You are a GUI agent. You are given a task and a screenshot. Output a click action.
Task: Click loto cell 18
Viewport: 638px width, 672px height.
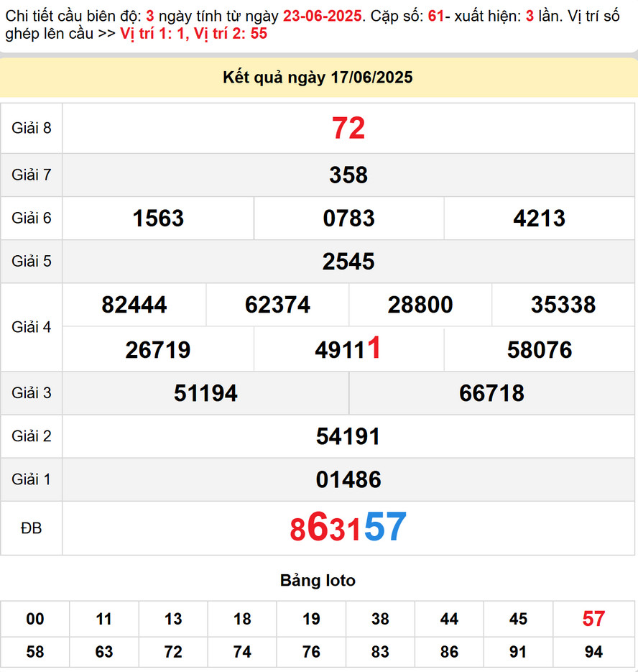(x=242, y=619)
